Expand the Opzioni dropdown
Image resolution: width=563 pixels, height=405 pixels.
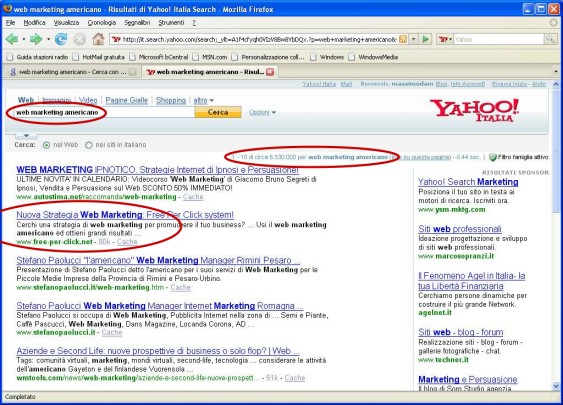click(x=262, y=112)
